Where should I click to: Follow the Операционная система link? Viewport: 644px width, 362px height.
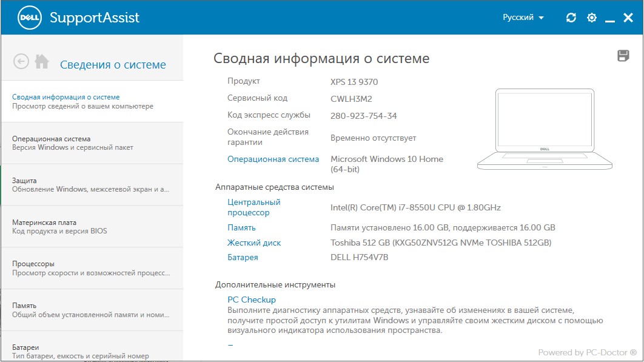click(x=273, y=159)
